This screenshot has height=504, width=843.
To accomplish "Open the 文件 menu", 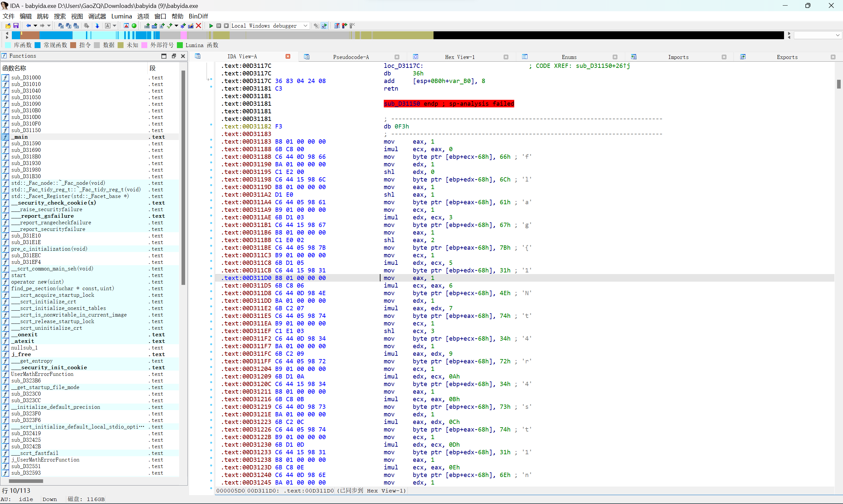I will 9,16.
